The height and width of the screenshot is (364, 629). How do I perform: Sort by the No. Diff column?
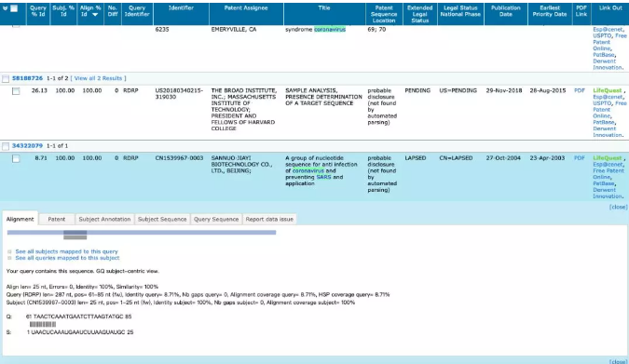coord(113,11)
